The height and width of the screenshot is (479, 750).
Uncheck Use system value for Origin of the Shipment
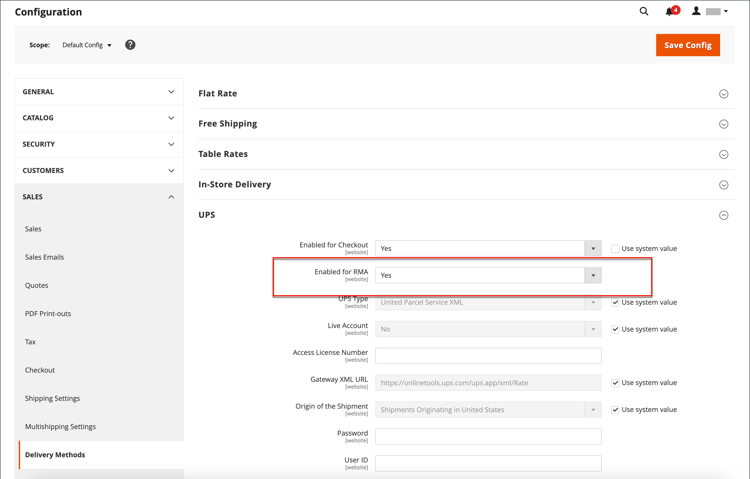[615, 410]
